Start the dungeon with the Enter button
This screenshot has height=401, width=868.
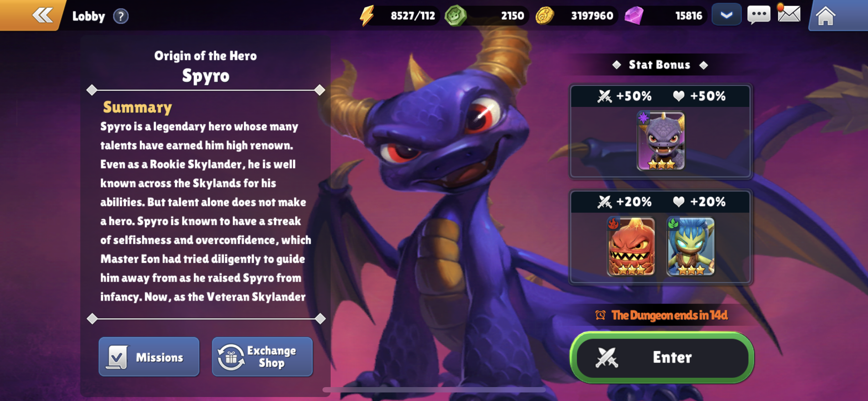pyautogui.click(x=662, y=358)
